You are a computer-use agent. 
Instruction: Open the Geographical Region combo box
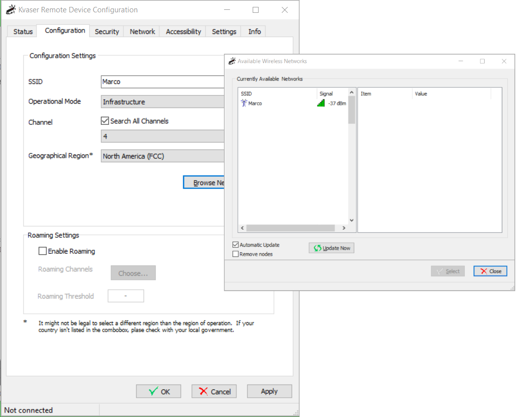click(x=162, y=156)
